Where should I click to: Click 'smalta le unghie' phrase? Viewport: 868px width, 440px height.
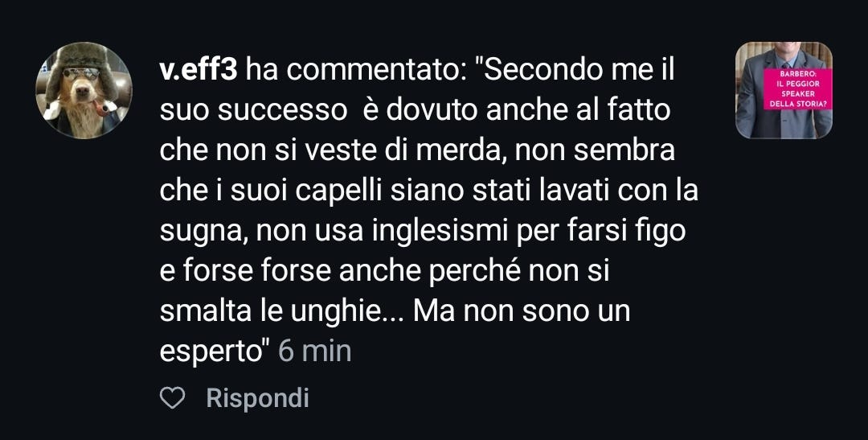[x=271, y=311]
